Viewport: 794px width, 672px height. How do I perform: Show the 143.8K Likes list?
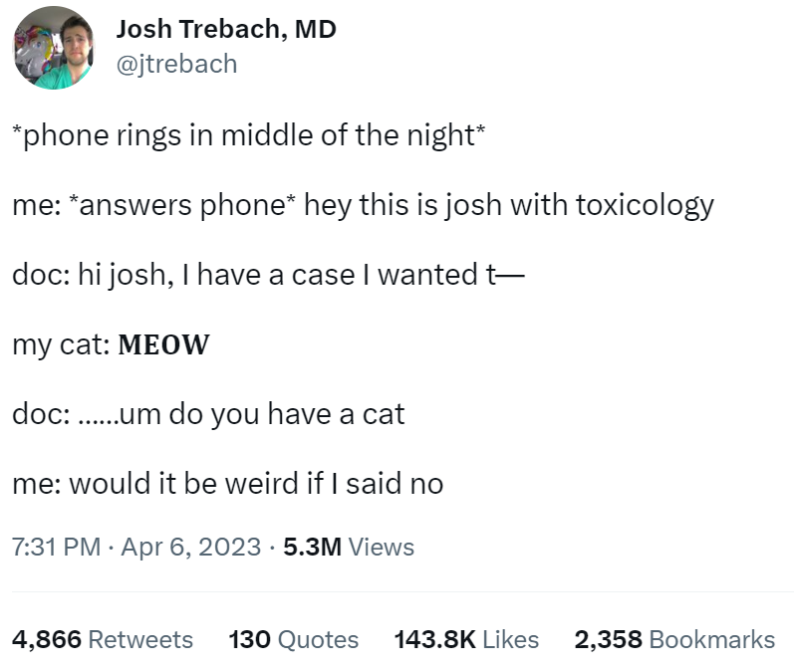point(466,639)
